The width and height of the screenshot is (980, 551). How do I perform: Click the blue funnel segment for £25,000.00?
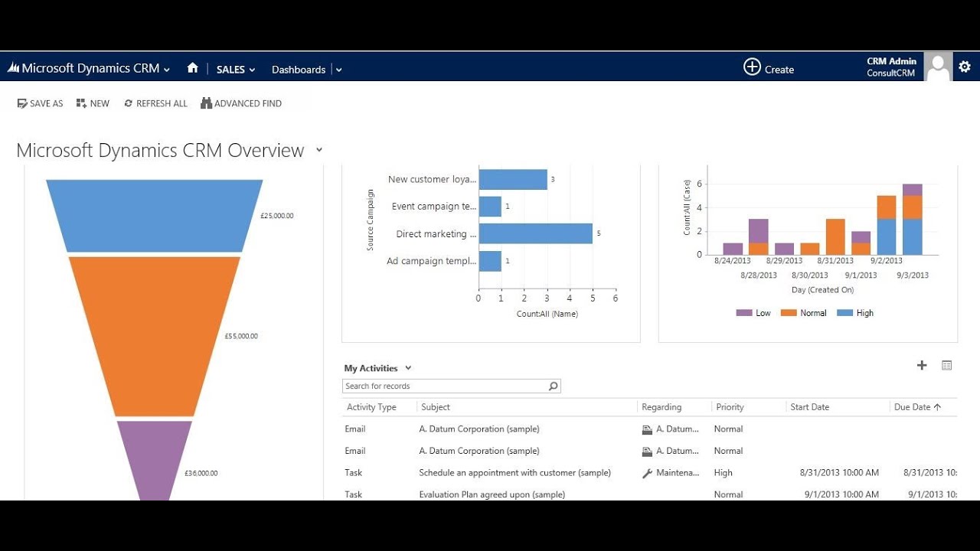pos(154,216)
